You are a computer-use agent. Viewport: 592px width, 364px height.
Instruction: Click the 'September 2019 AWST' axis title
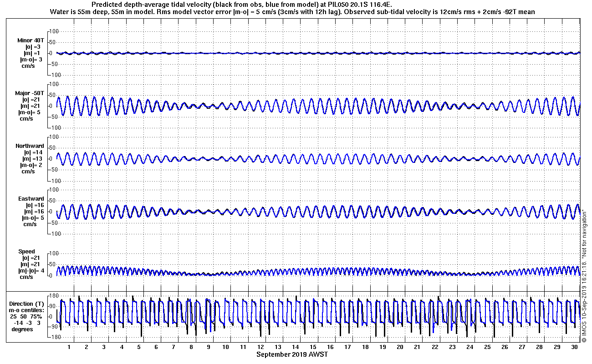coord(292,354)
